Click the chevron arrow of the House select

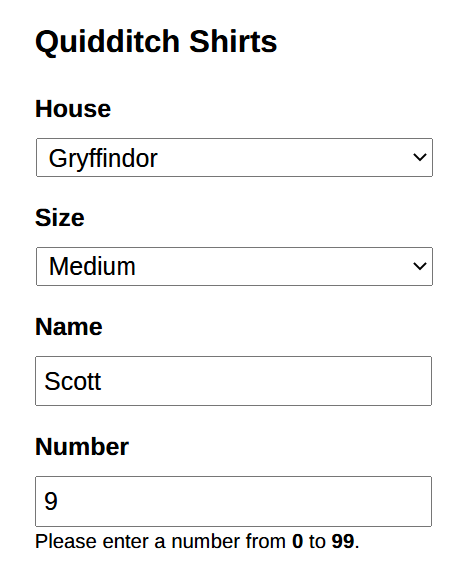[420, 157]
